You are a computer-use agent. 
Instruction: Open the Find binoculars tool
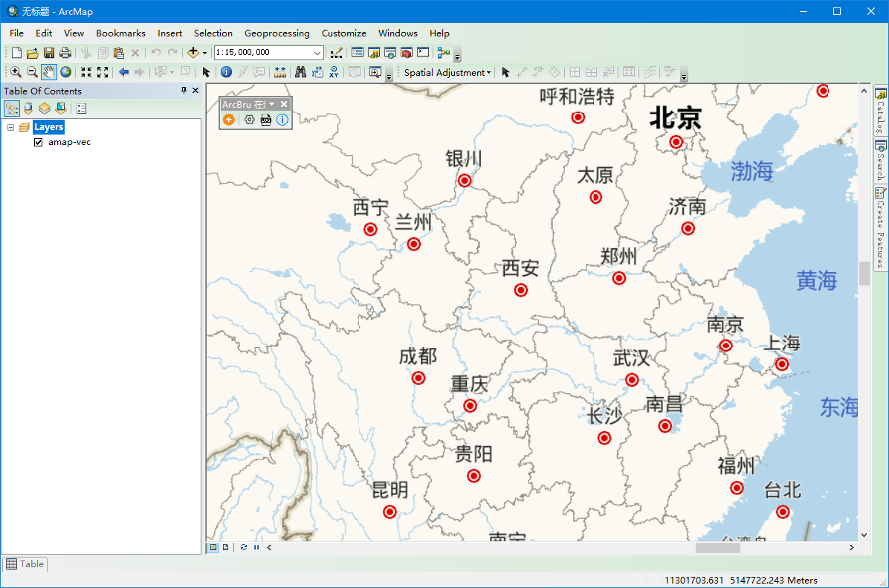[x=300, y=72]
